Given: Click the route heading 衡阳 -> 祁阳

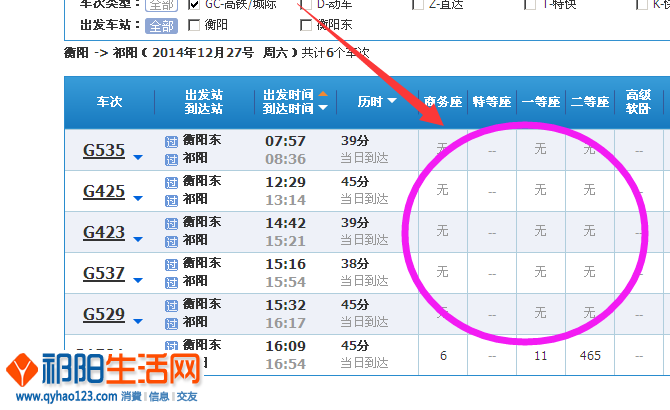Looking at the screenshot, I should (x=101, y=53).
